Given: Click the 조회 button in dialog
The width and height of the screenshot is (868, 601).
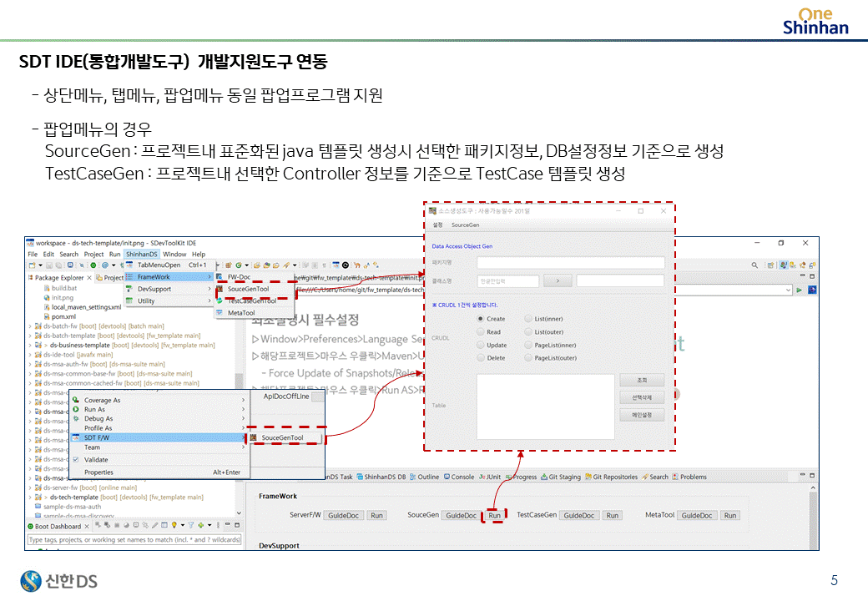Looking at the screenshot, I should pos(642,380).
